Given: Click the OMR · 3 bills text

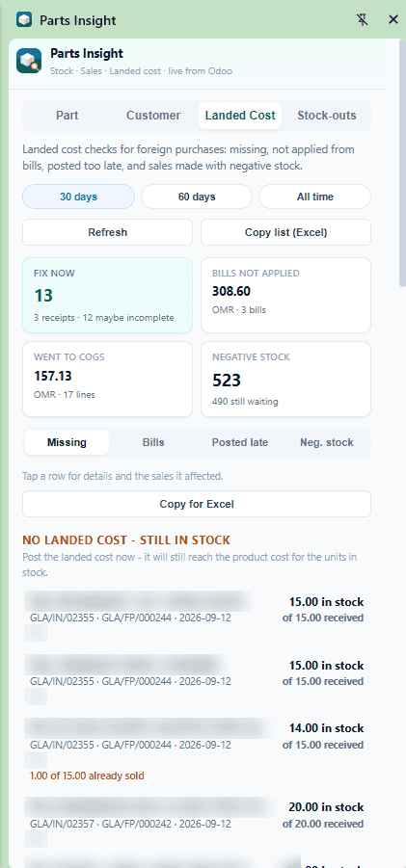Looking at the screenshot, I should (239, 310).
